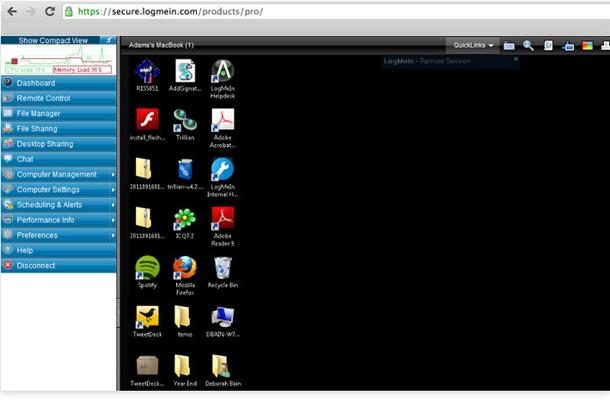Click the magnifying glass zoom toolbar icon
The width and height of the screenshot is (610, 407).
pyautogui.click(x=528, y=46)
